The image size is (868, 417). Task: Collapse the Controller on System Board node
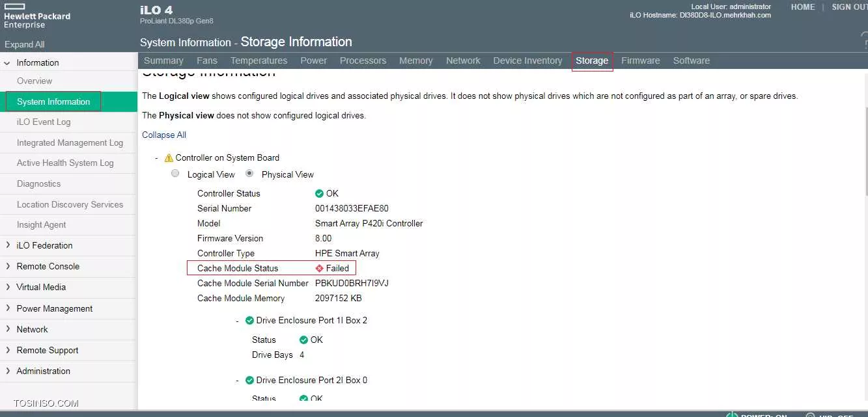click(156, 157)
